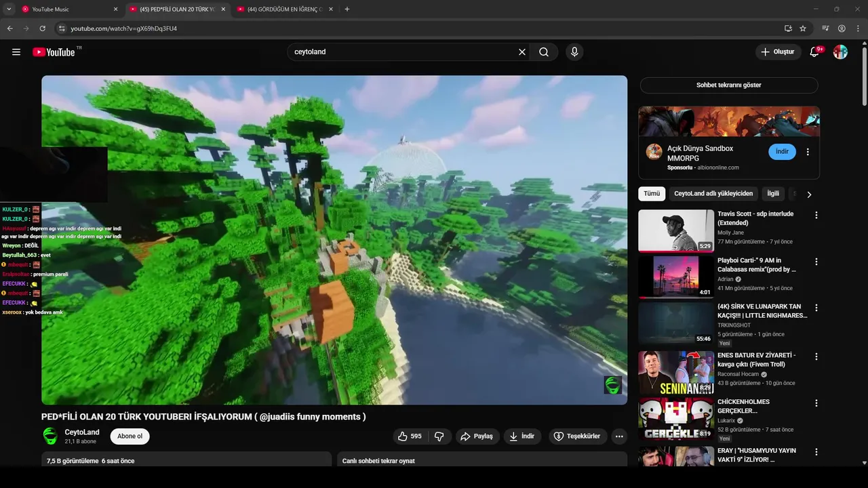Dislike the video with thumbs down

click(x=439, y=436)
